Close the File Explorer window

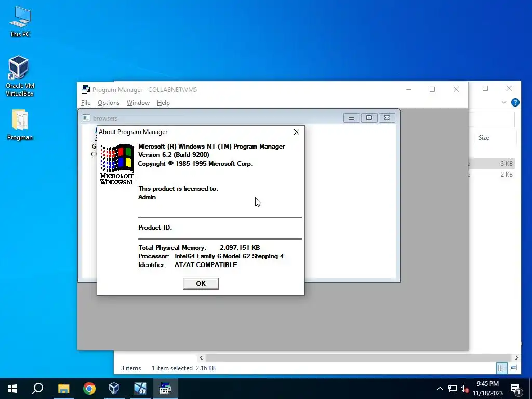pos(509,88)
